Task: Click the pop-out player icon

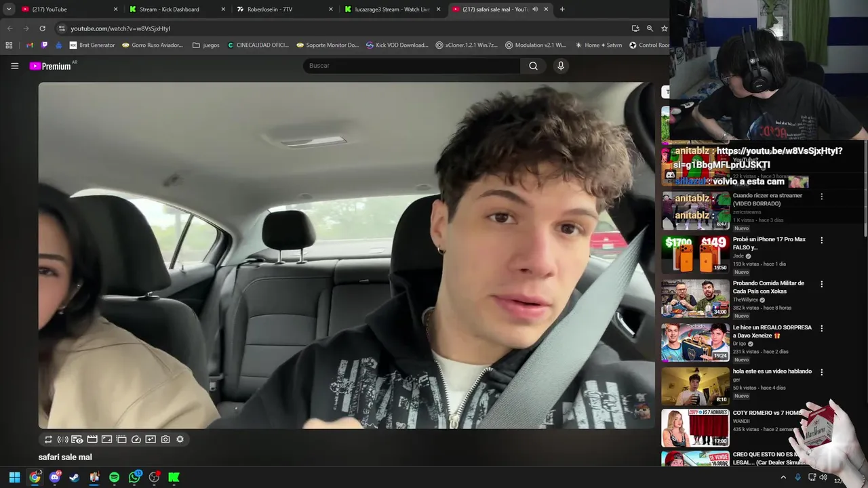Action: pos(121,439)
